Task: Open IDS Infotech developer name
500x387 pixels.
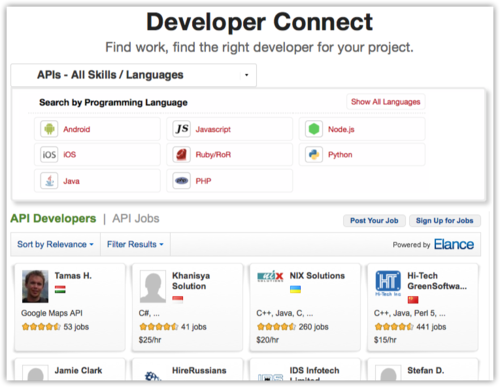Action: [314, 374]
